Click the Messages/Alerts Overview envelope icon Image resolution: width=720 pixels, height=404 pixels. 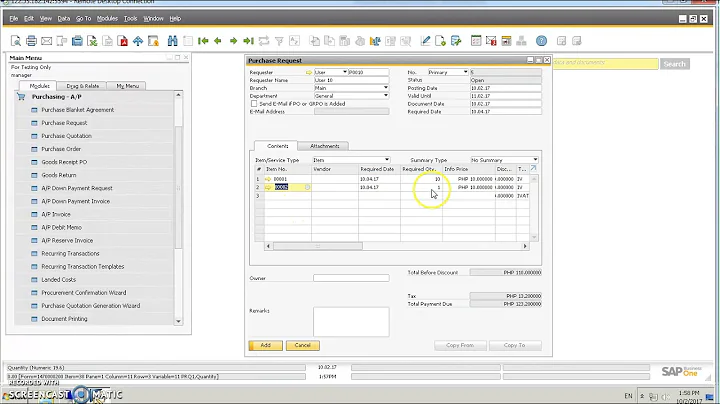(491, 41)
